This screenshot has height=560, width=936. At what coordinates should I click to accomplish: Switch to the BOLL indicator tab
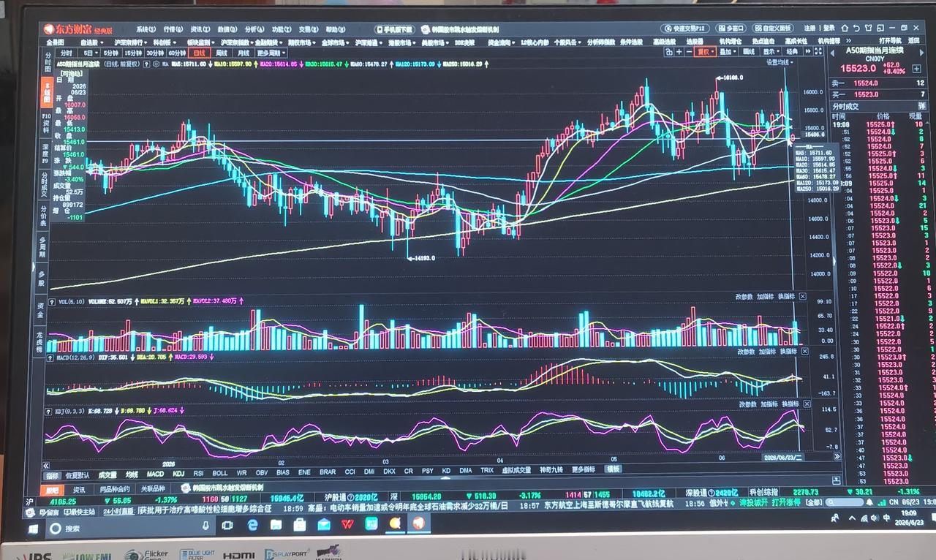(x=220, y=473)
